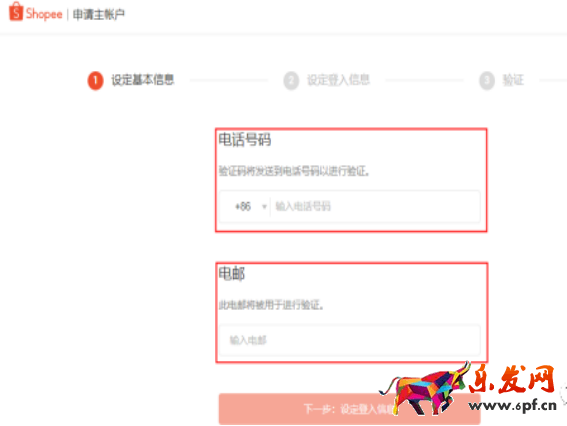Focus the 输入电邮 email input field

[350, 340]
